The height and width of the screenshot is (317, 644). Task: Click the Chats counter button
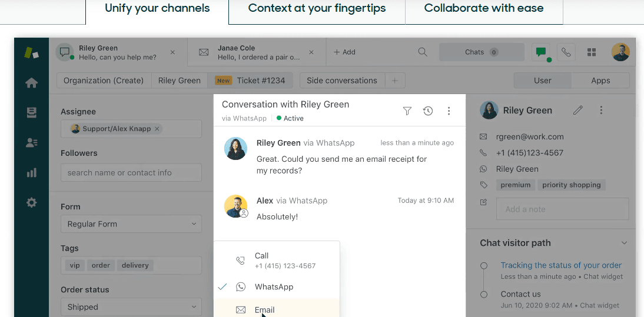point(482,52)
